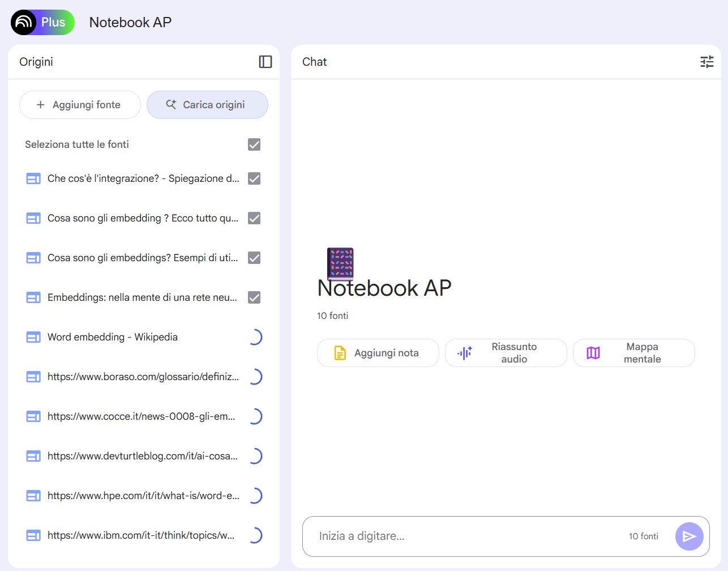Click the Notebook AP emoji book icon
728x571 pixels.
(x=340, y=263)
